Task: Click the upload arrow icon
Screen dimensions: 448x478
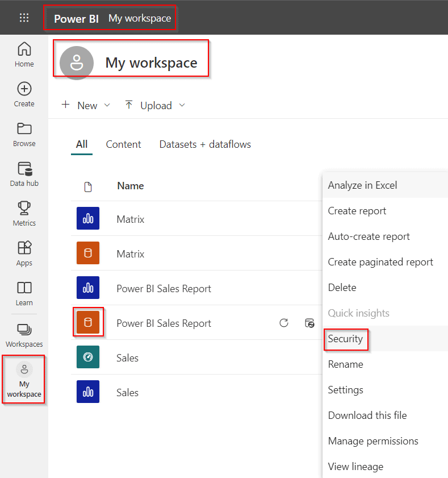Action: click(x=128, y=105)
